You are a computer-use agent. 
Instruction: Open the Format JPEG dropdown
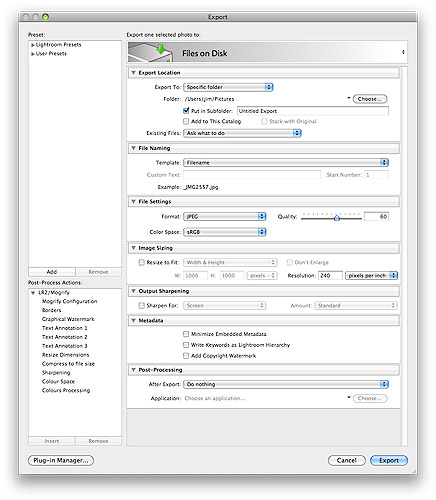(225, 217)
